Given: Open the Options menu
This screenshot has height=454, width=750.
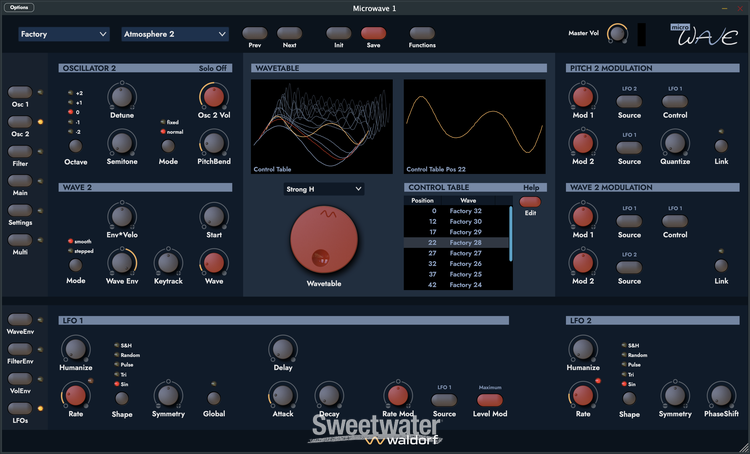Looking at the screenshot, I should click(x=19, y=7).
